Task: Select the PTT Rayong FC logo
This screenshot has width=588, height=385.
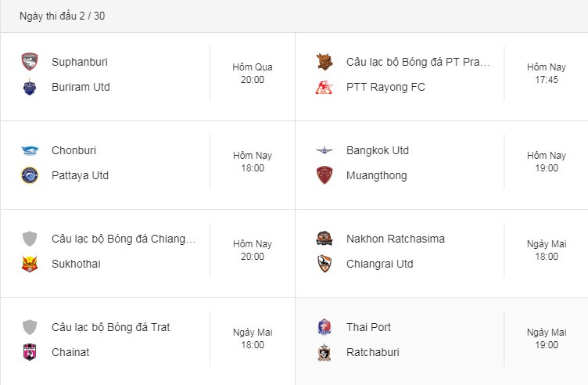Action: click(x=324, y=87)
